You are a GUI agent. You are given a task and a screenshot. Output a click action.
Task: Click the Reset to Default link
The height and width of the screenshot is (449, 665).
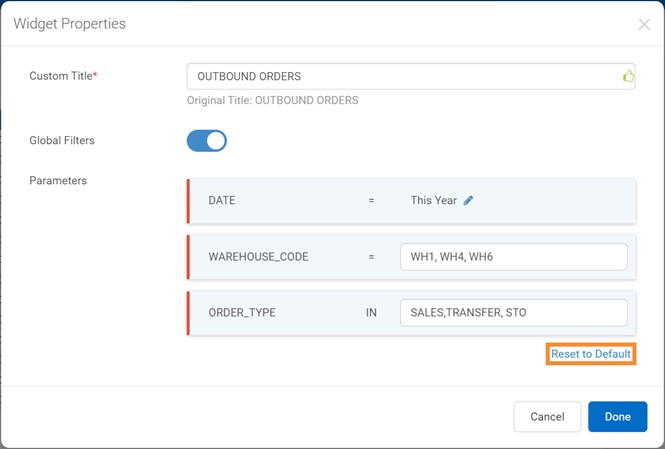pos(591,354)
